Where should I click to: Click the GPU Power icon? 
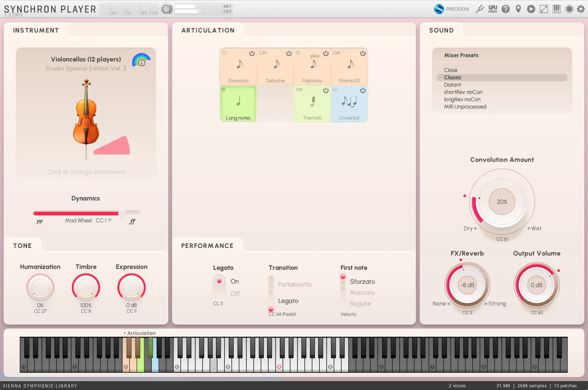click(493, 9)
